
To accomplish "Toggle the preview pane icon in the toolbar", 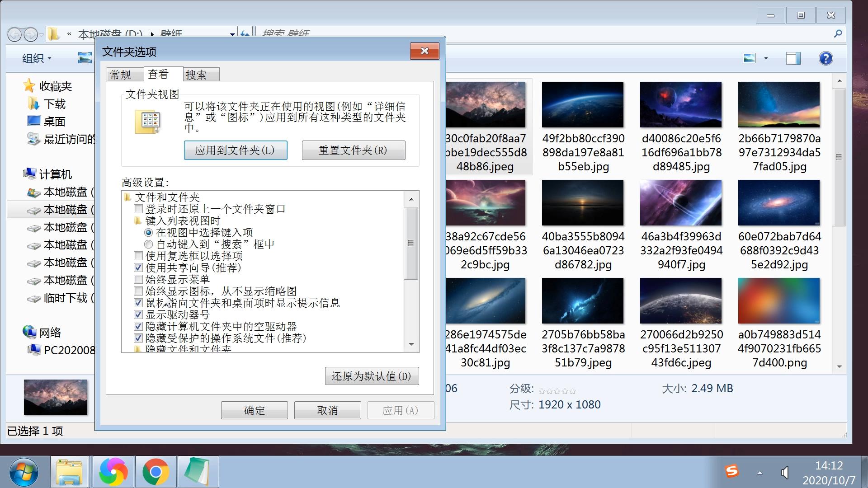I will 793,58.
